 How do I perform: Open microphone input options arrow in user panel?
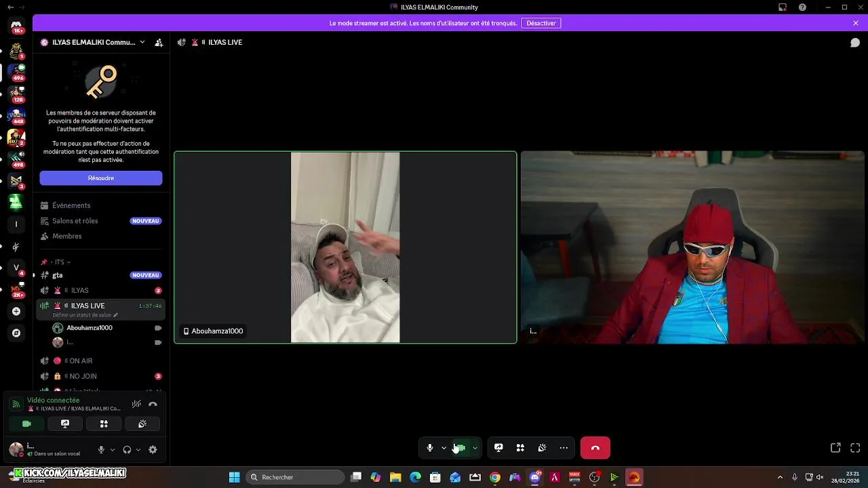(112, 449)
